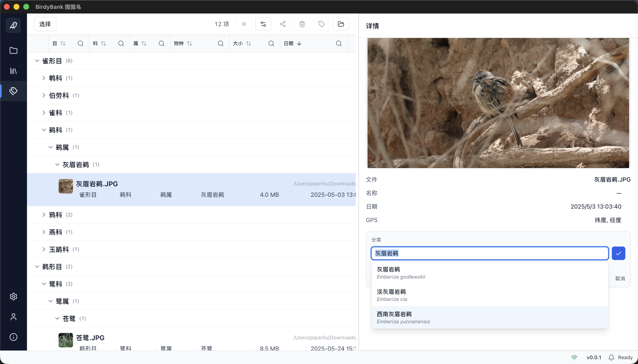Delete selected photos via trash icon
Image resolution: width=638 pixels, height=364 pixels.
pos(302,24)
